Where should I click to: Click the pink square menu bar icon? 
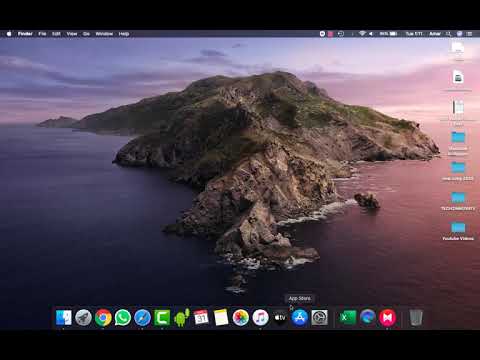331,34
